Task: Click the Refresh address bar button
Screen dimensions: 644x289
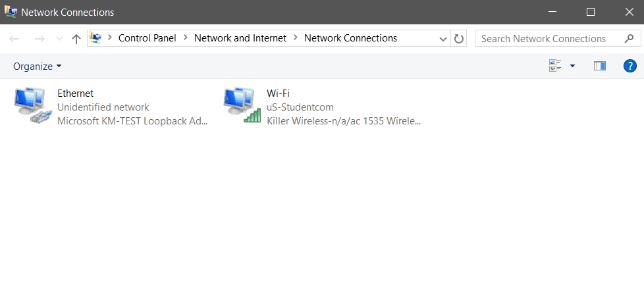Action: [459, 38]
